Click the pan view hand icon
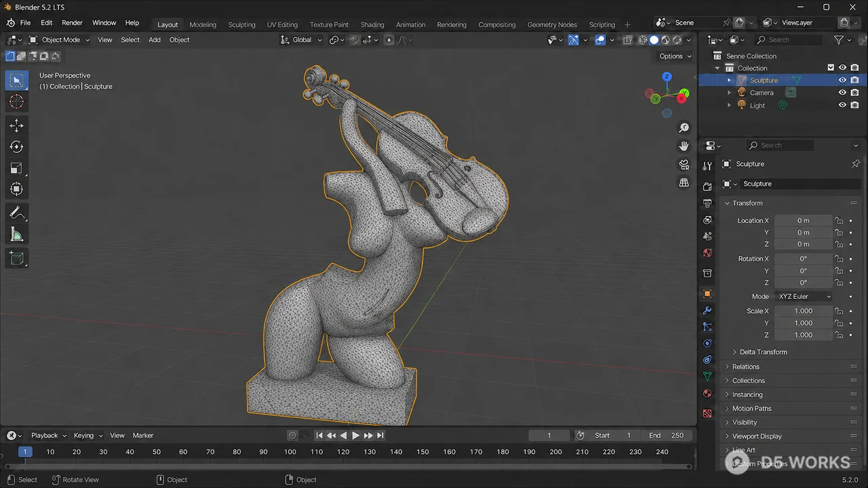Screen dimensions: 868x488 pos(684,146)
